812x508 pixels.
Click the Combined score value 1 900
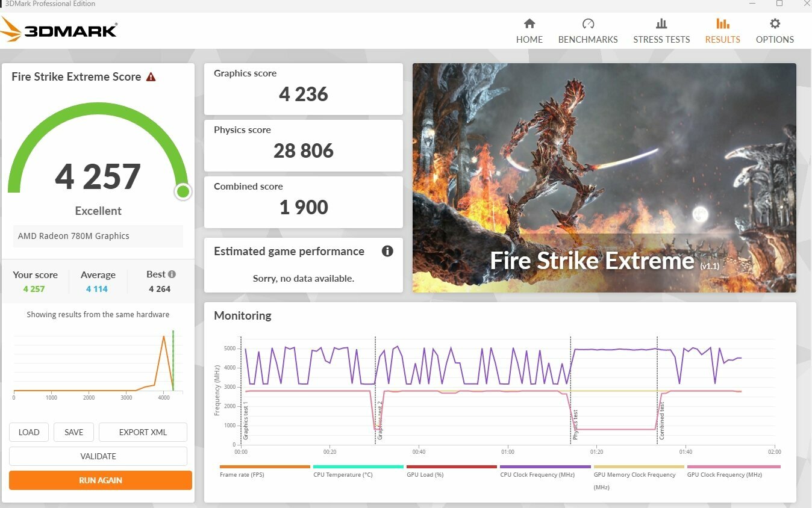(x=304, y=207)
